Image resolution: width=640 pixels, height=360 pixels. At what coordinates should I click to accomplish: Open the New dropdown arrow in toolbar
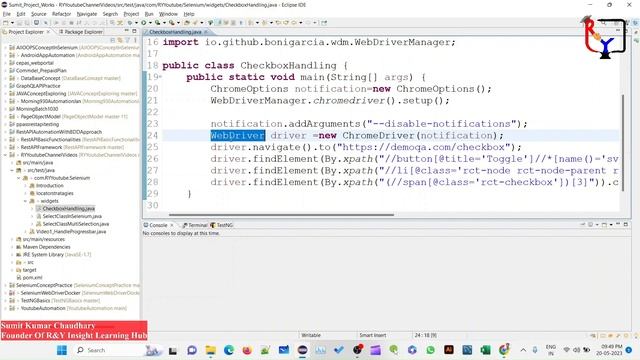[12, 23]
